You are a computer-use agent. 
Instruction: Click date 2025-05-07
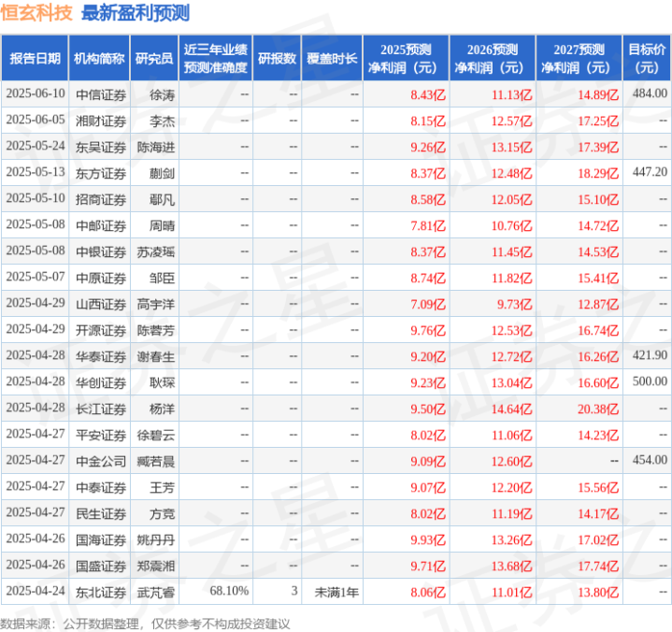(36, 277)
